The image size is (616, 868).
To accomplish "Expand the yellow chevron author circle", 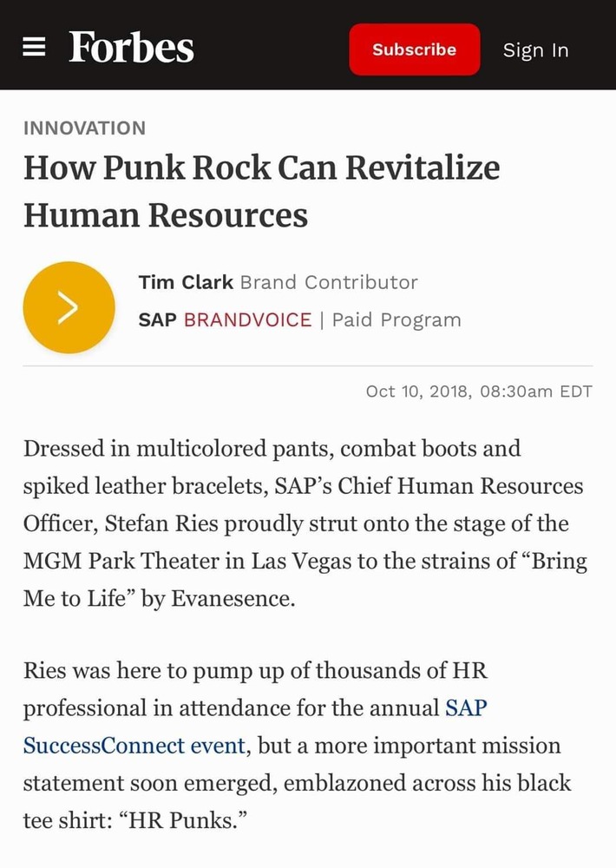I will (x=69, y=307).
